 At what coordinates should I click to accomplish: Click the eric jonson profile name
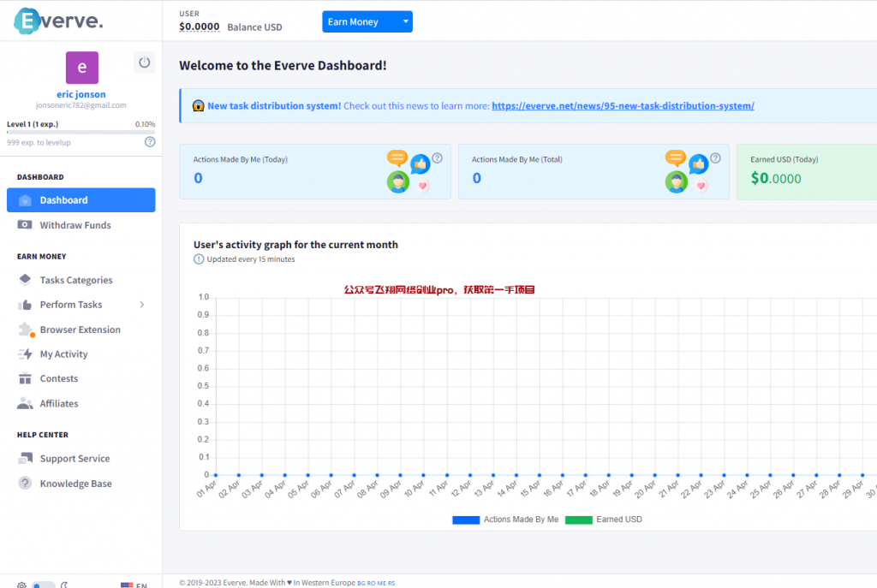pos(81,94)
